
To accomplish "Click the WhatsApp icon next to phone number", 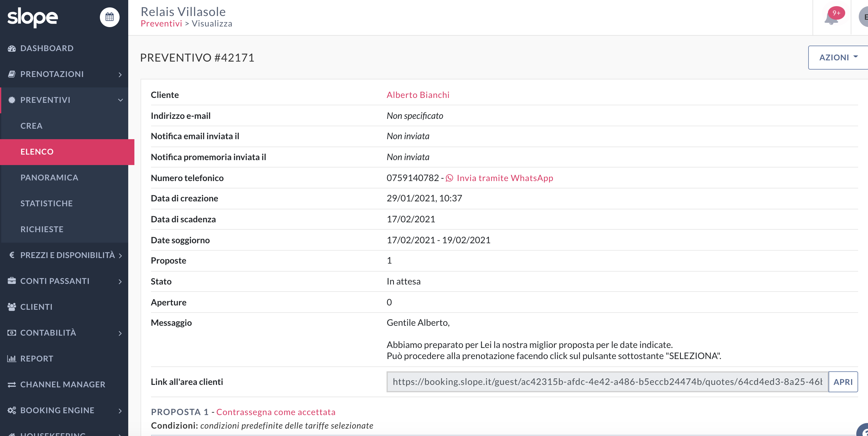I will [449, 178].
